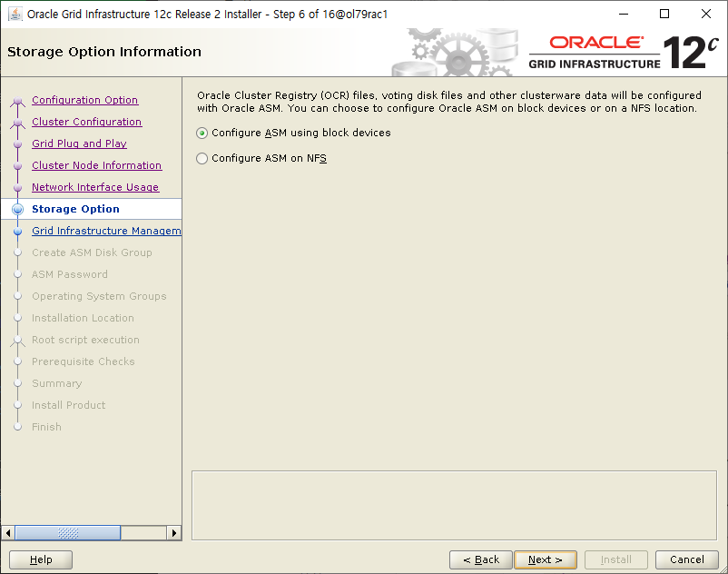Click the Help button
The image size is (728, 574).
[x=41, y=559]
